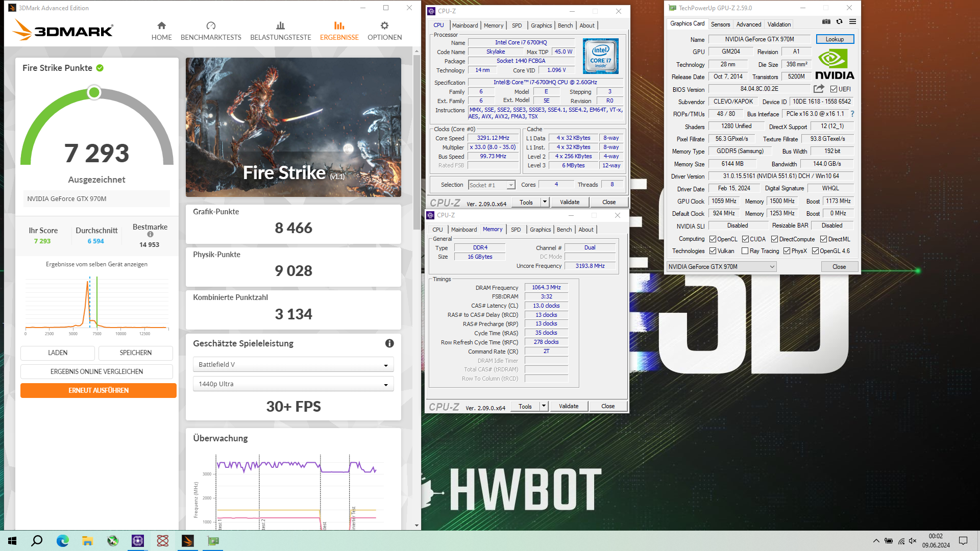Expand Tools arrow in upper CPU-Z

tap(545, 202)
